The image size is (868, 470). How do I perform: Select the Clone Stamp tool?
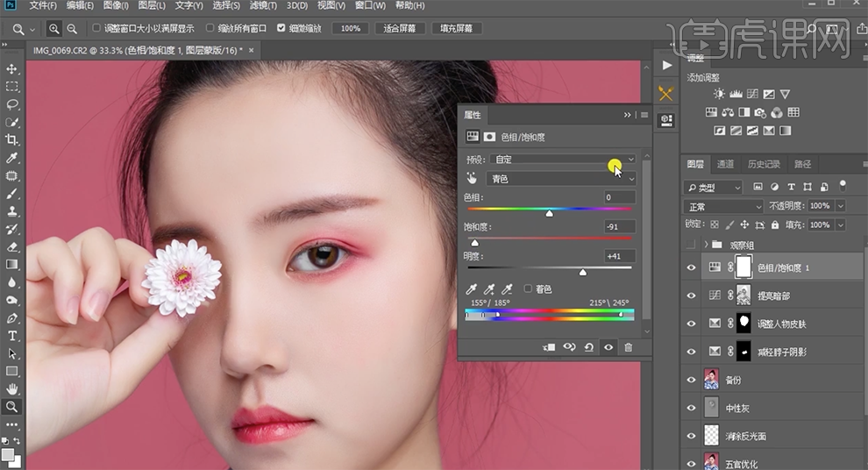(11, 211)
